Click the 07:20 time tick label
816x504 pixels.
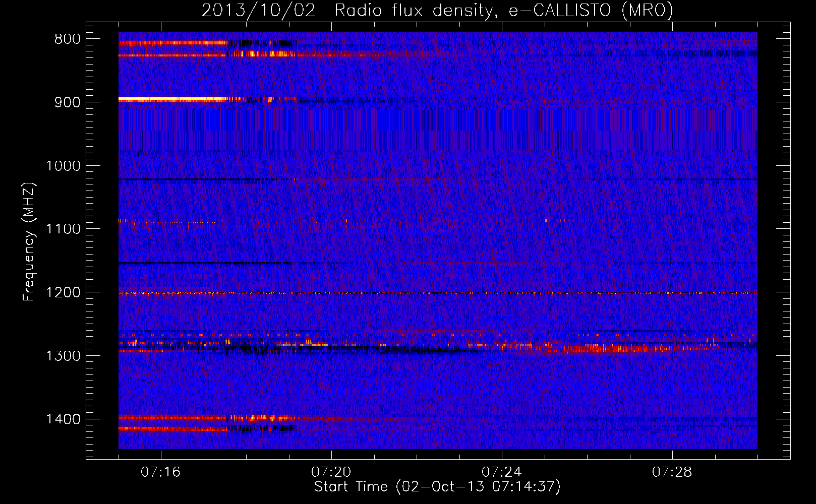tap(331, 472)
